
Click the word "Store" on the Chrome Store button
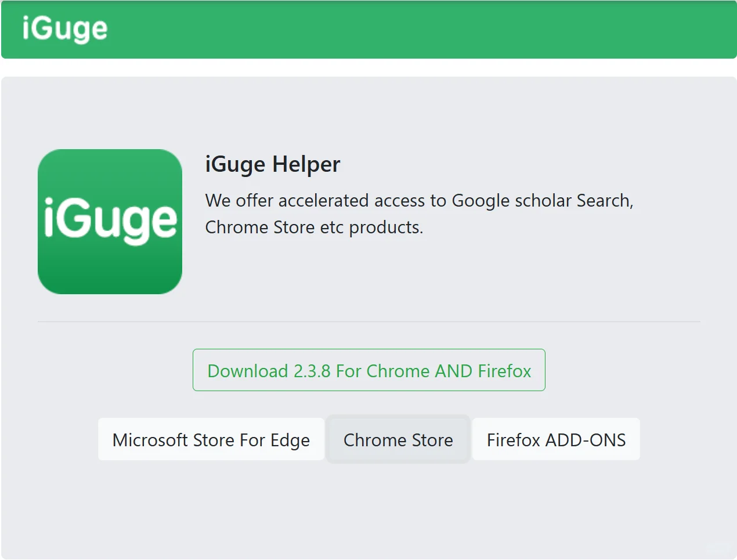pos(432,440)
